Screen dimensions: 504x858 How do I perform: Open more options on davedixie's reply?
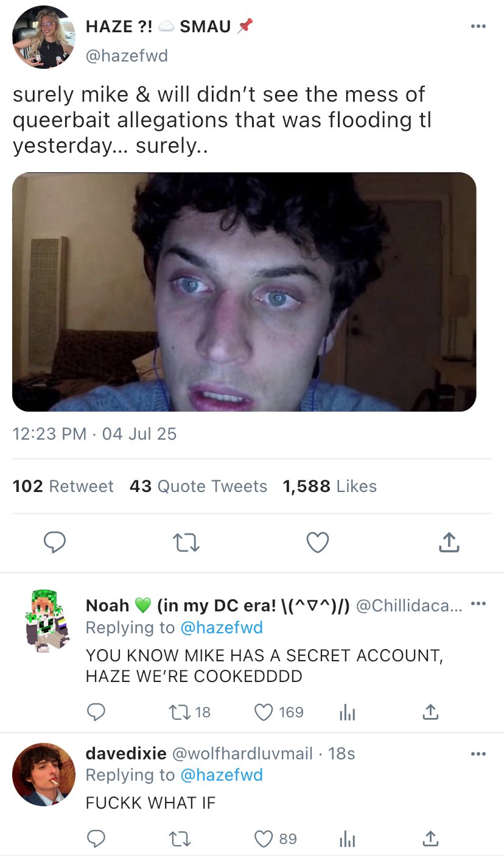click(x=478, y=754)
